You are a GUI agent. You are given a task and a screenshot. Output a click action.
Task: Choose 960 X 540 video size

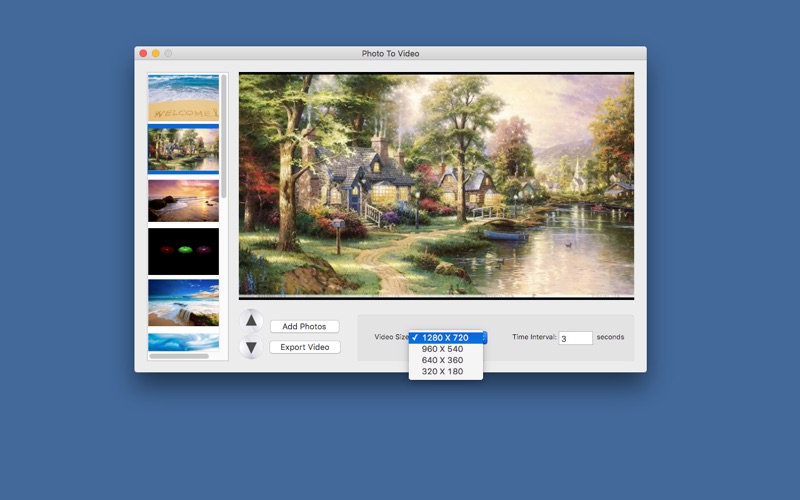click(446, 349)
